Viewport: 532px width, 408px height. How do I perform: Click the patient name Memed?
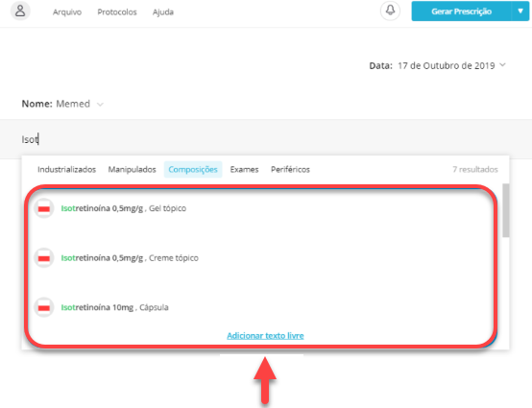[x=73, y=104]
